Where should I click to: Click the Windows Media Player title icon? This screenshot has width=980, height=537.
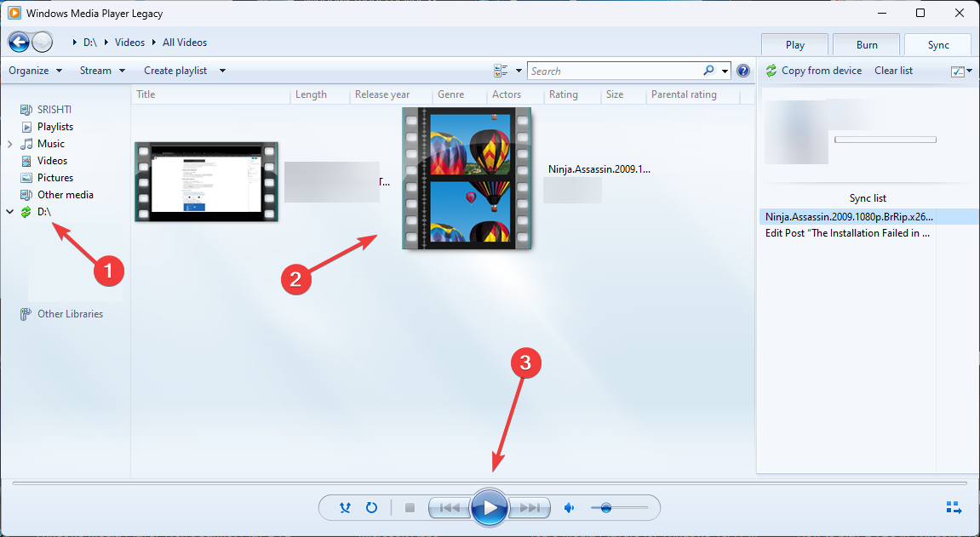pos(14,13)
